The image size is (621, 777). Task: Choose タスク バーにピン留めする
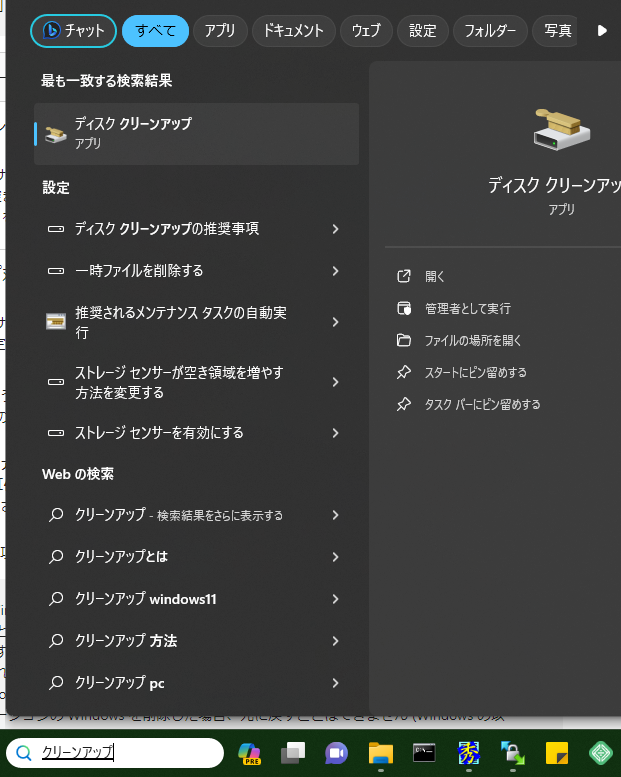482,404
